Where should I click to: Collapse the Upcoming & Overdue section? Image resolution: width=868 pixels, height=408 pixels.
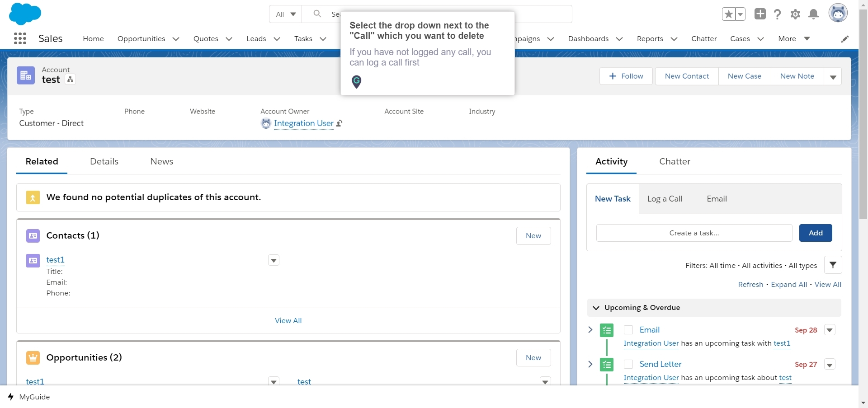click(596, 308)
